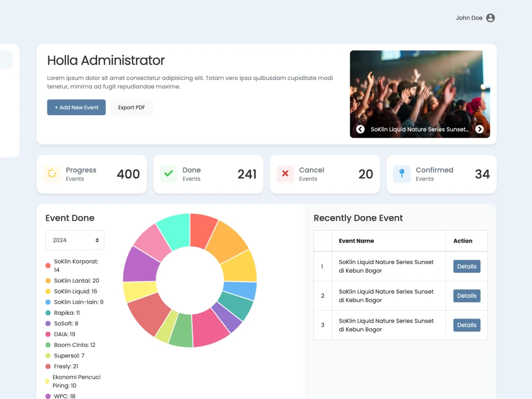The height and width of the screenshot is (399, 532).
Task: Advance to next carousel slide arrow
Action: pyautogui.click(x=480, y=129)
